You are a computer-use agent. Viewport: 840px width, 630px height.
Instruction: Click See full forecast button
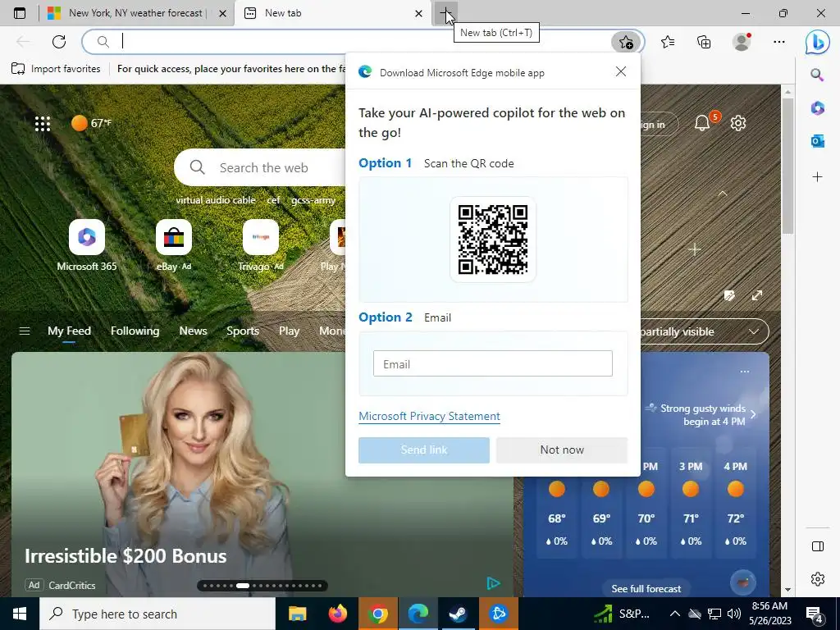646,588
